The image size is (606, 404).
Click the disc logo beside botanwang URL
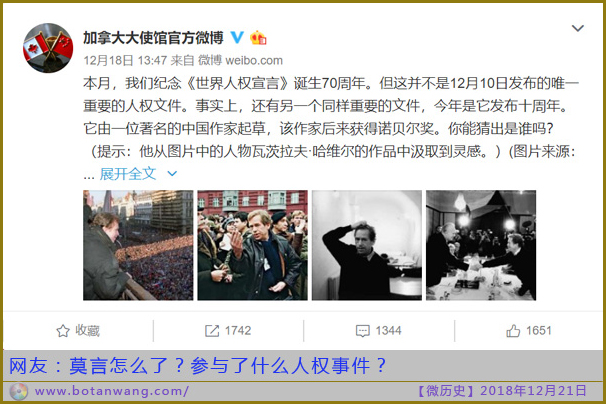(x=18, y=392)
